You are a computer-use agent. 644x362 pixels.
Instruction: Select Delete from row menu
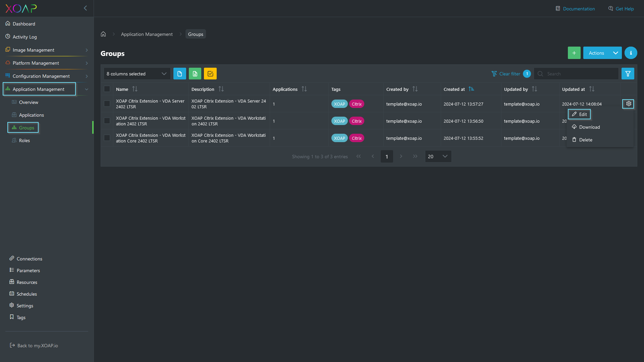pyautogui.click(x=582, y=140)
